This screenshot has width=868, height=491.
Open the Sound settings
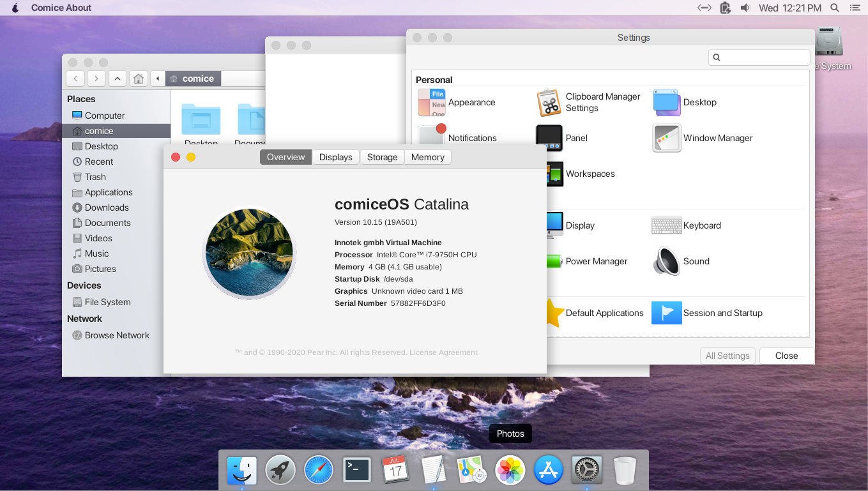[696, 261]
